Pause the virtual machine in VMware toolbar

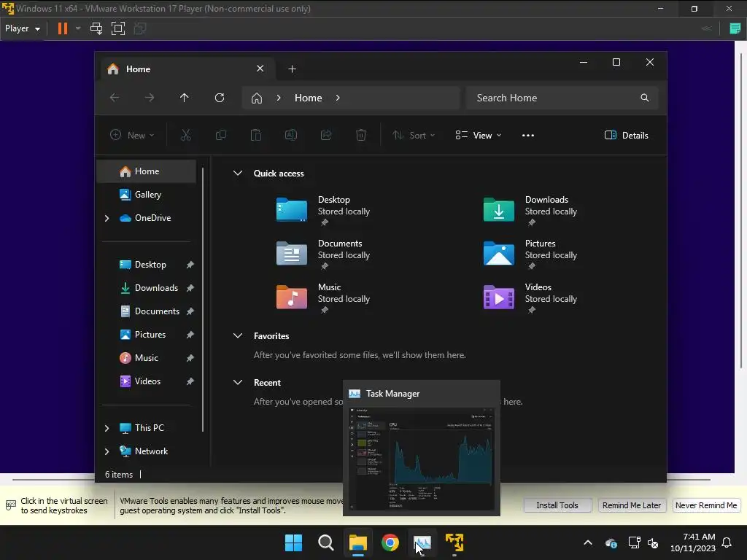click(x=63, y=28)
